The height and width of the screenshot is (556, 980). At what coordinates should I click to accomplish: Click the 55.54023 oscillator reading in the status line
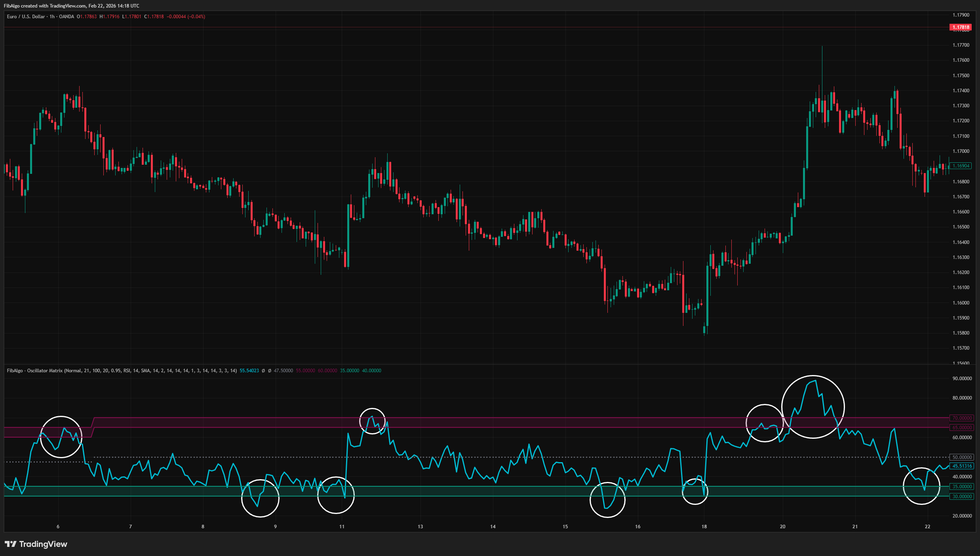(x=248, y=371)
